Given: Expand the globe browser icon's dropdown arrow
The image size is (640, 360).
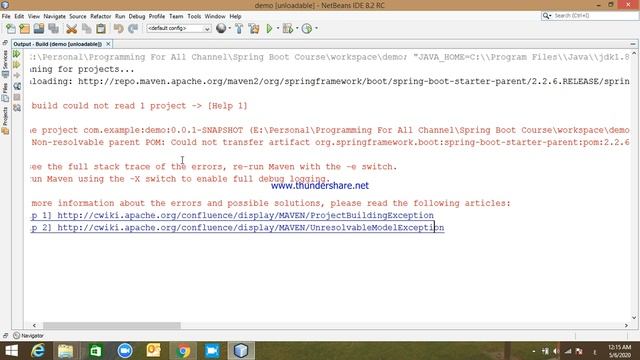Looking at the screenshot, I should [x=230, y=29].
